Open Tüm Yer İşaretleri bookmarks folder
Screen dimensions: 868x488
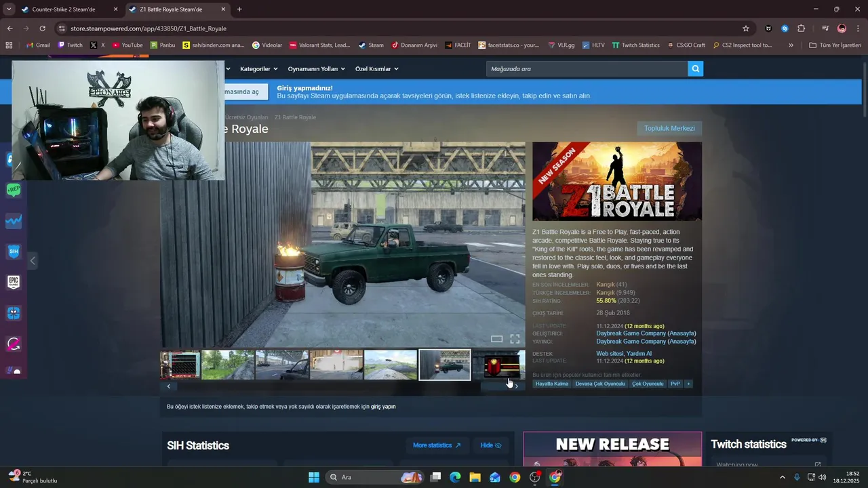(x=835, y=45)
